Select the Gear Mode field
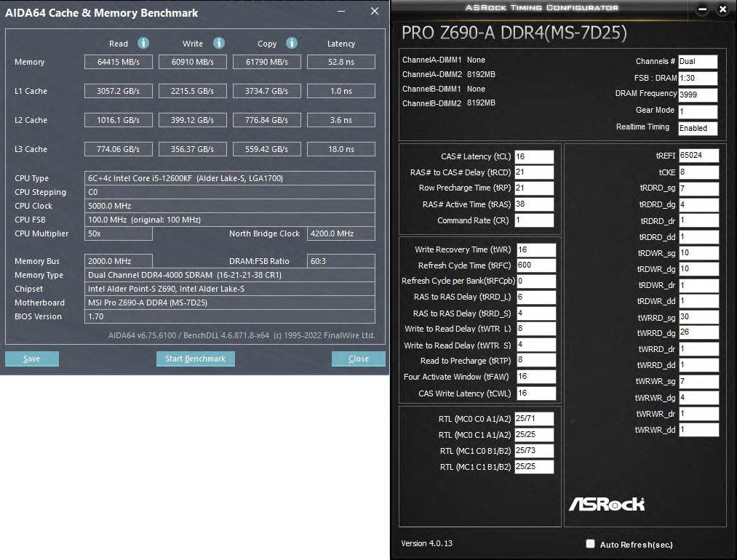 698,111
